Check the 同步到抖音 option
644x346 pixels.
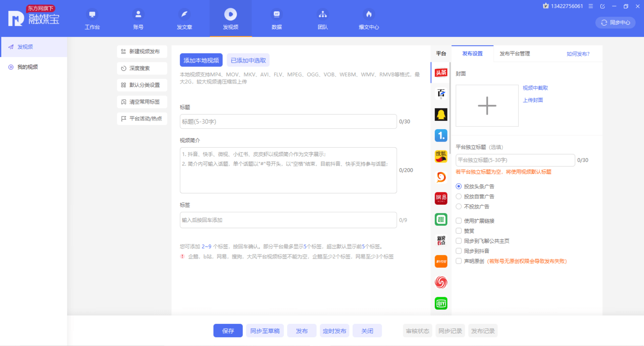(x=459, y=251)
